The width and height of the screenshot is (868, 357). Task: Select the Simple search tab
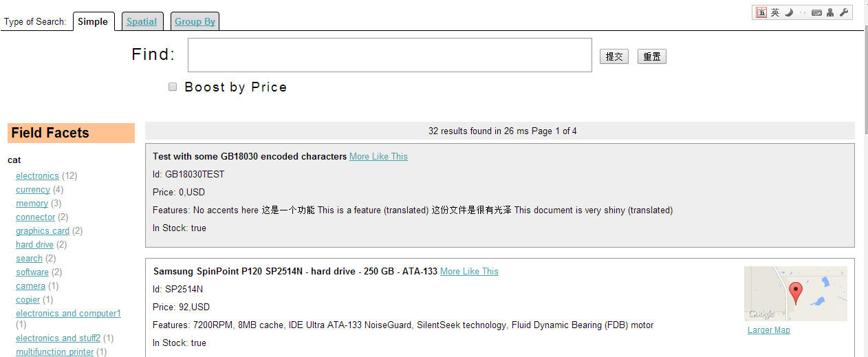(x=93, y=21)
